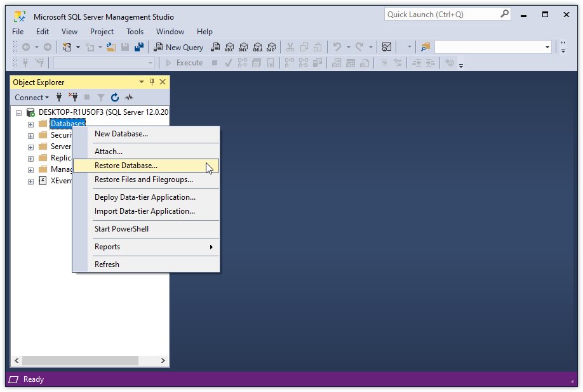Image resolution: width=583 pixels, height=392 pixels.
Task: Click the New Project toolbar icon
Action: [67, 47]
